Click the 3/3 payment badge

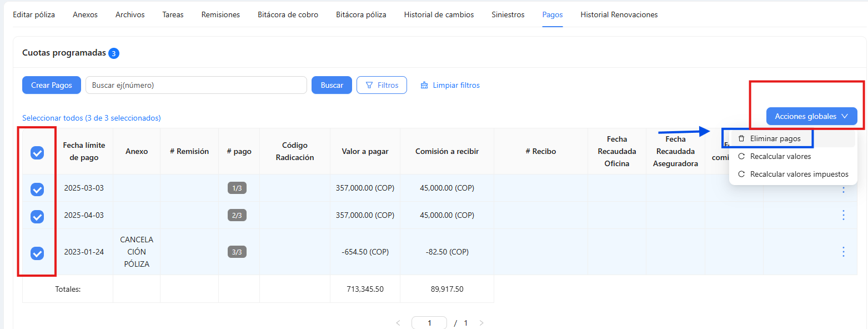tap(237, 252)
